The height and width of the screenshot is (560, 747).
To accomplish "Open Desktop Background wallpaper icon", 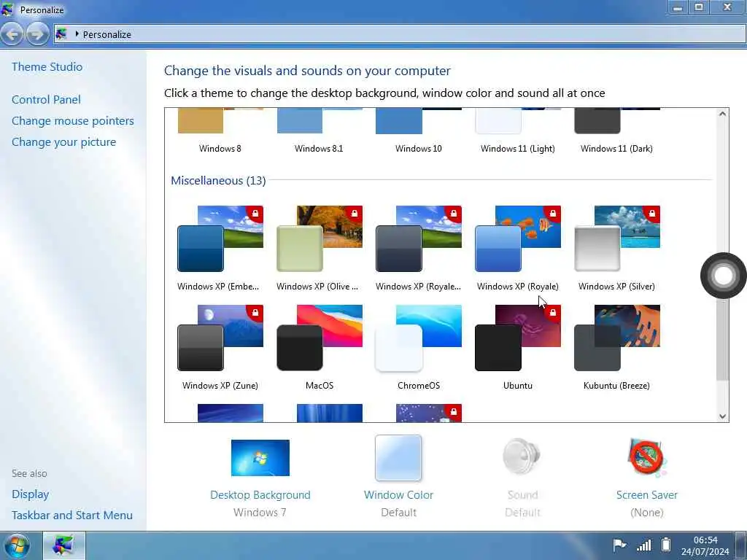I will [x=260, y=458].
